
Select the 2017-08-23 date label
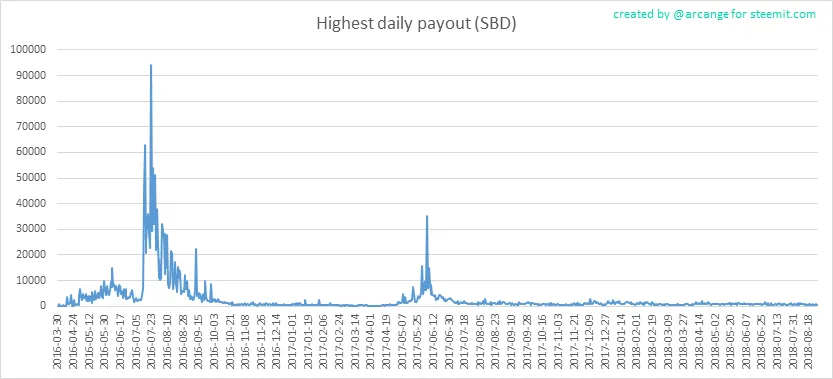(496, 341)
